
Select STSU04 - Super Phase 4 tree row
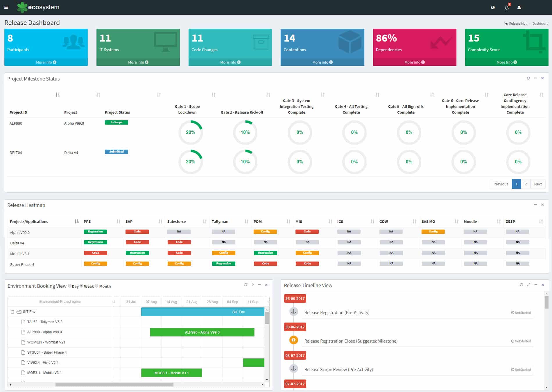(x=60, y=352)
